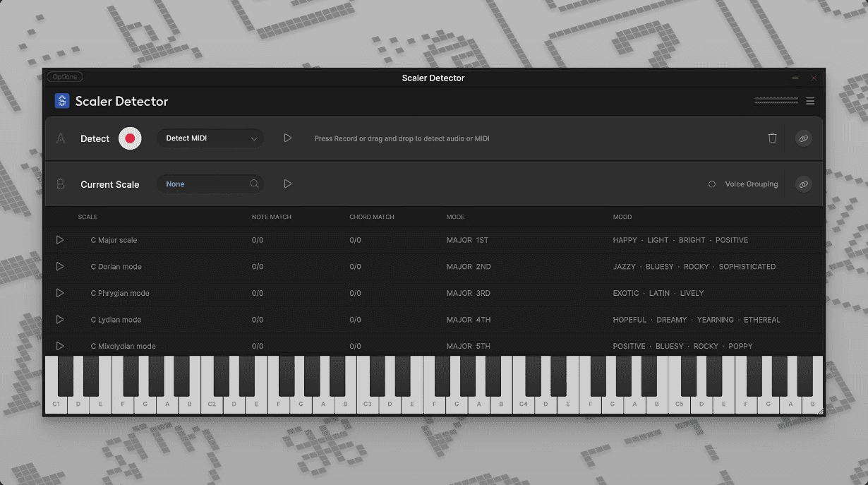Select the C Lydian mode text

pyautogui.click(x=116, y=320)
